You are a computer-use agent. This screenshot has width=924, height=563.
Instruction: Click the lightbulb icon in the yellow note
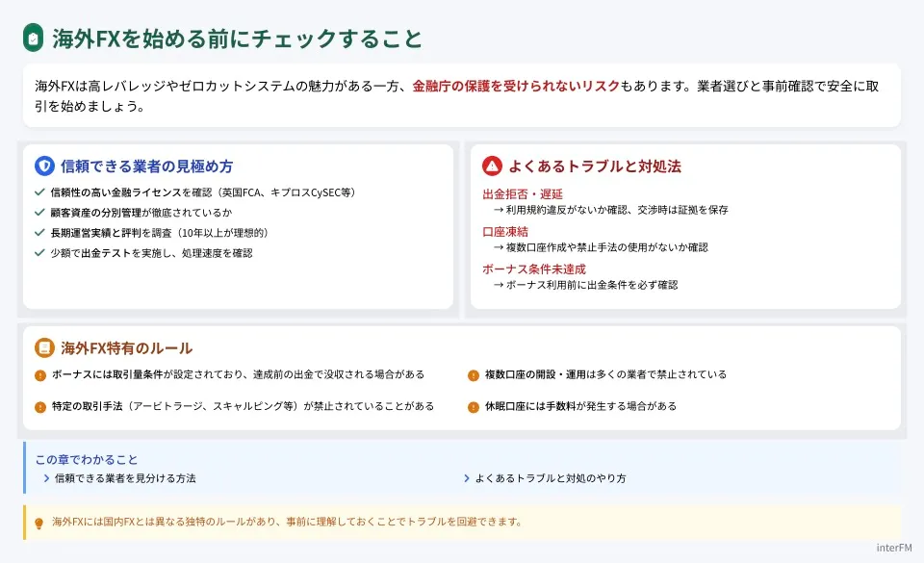[39, 524]
